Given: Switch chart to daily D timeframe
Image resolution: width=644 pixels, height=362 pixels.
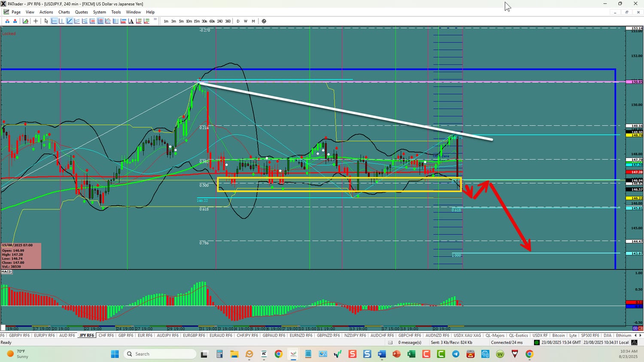Looking at the screenshot, I should pos(238,21).
